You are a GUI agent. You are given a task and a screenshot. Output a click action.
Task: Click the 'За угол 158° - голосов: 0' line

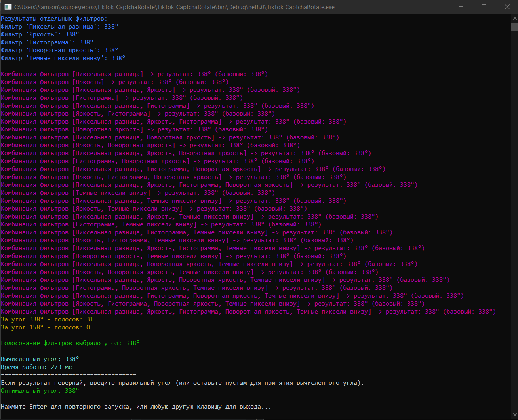46,327
